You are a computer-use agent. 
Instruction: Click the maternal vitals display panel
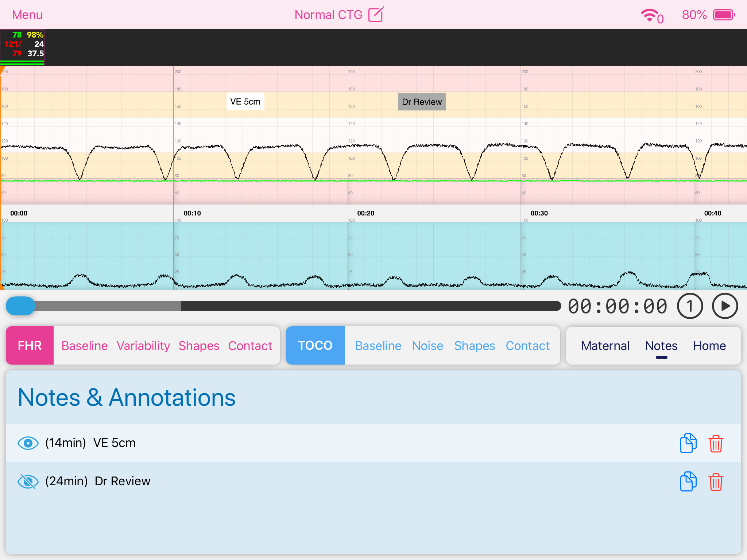click(x=22, y=47)
